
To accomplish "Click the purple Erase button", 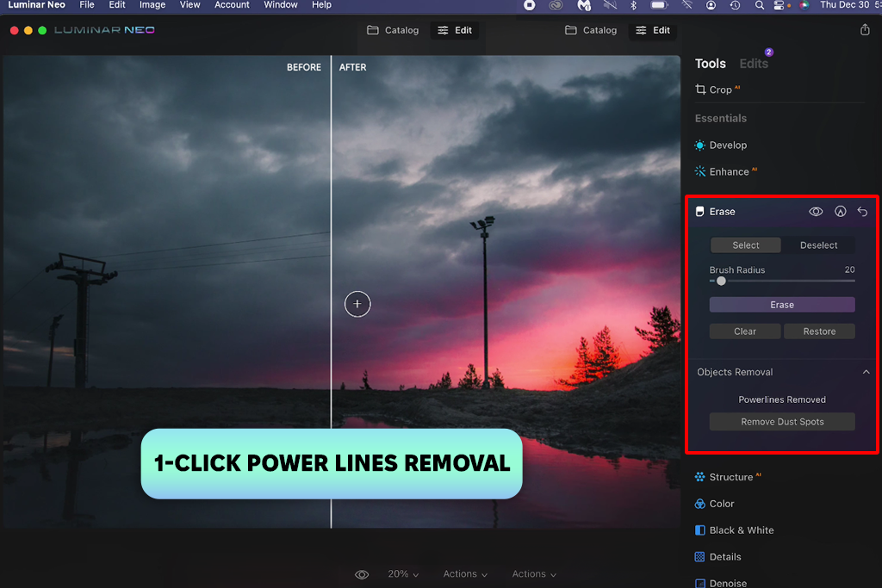I will pyautogui.click(x=782, y=305).
